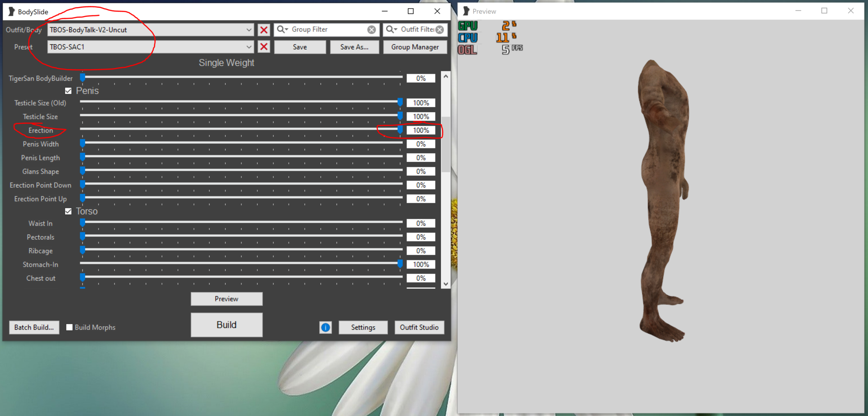Open the Outfit/Body dropdown list
The height and width of the screenshot is (416, 868).
click(x=249, y=30)
